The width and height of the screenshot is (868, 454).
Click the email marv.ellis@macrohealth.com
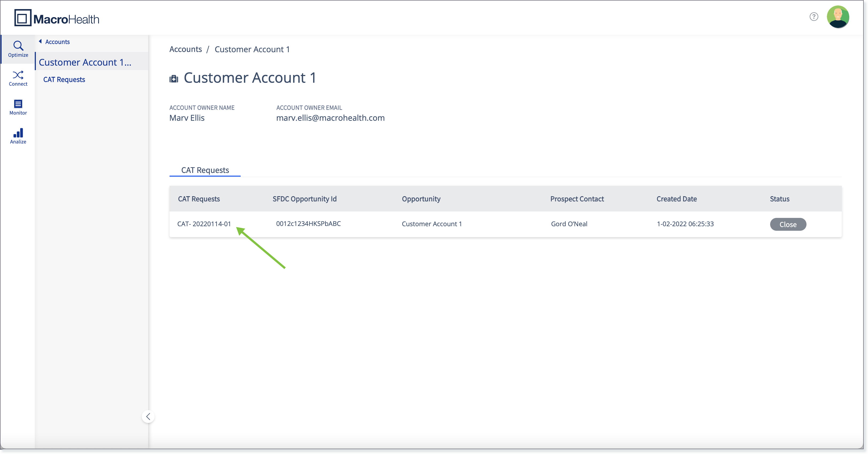click(x=330, y=118)
